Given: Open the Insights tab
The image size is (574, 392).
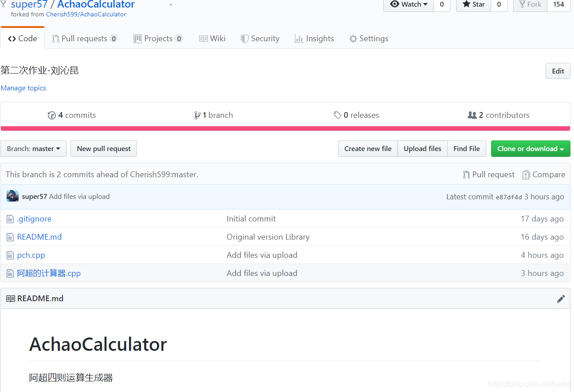Looking at the screenshot, I should pos(314,39).
